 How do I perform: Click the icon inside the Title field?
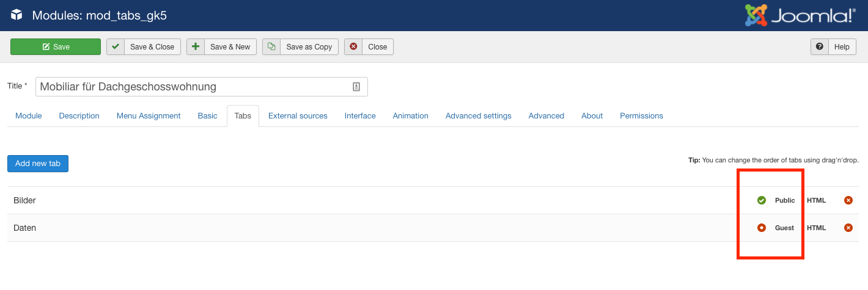[356, 87]
